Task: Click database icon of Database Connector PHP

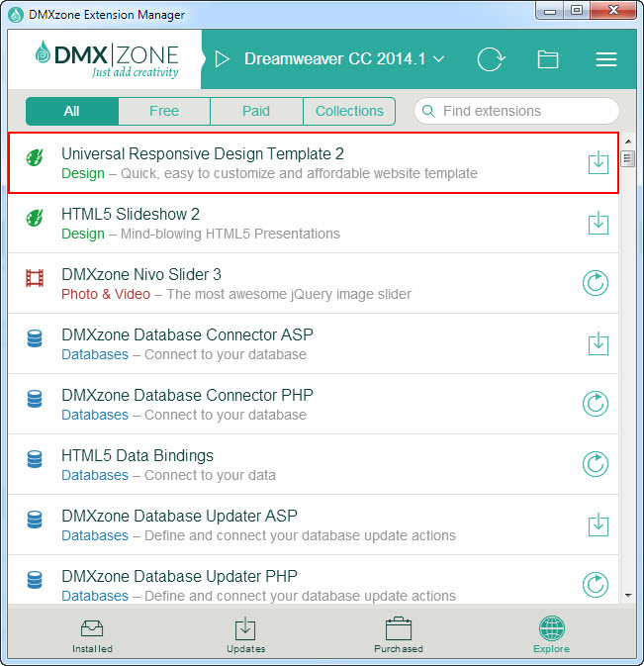Action: click(35, 399)
